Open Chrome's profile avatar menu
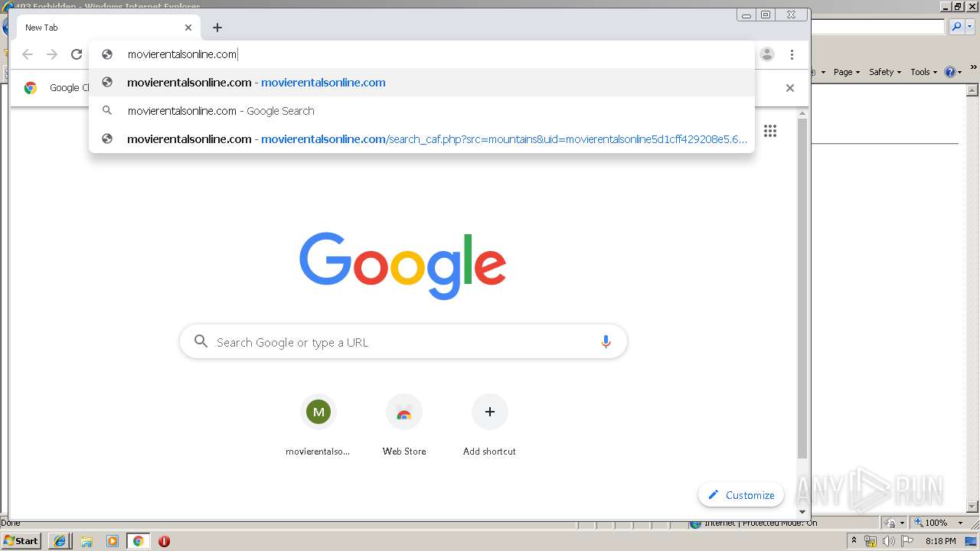 (767, 54)
